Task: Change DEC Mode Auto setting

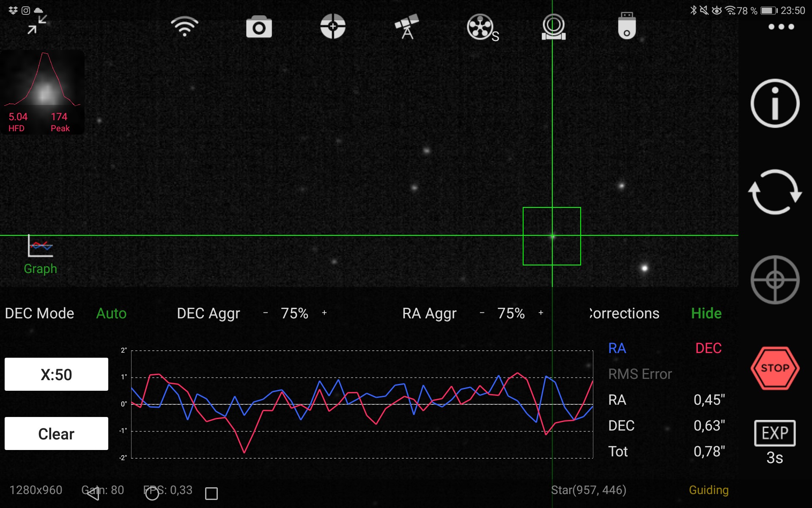Action: pos(111,313)
